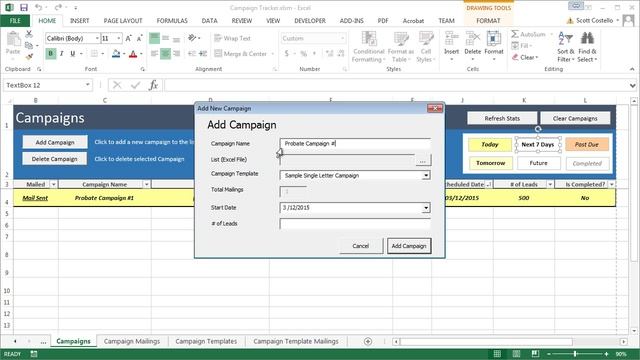Click the Insert cells icon
Image resolution: width=640 pixels, height=360 pixels.
coord(451,38)
